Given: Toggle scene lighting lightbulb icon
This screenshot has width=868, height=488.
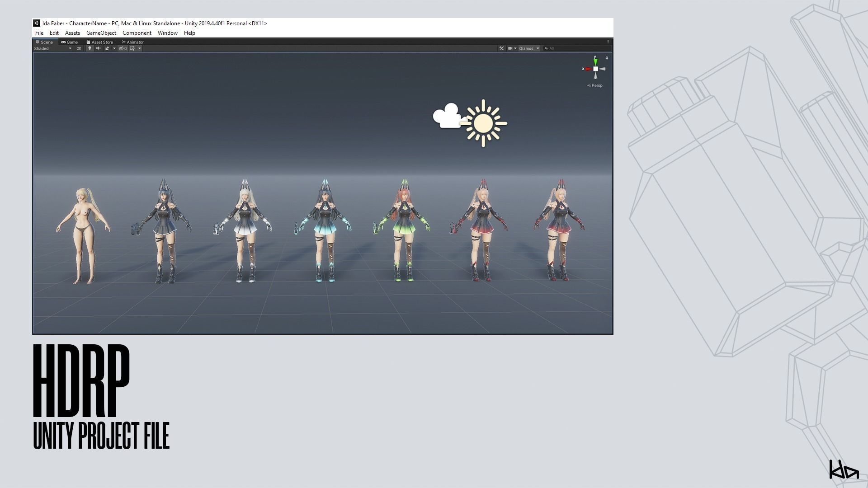Looking at the screenshot, I should (90, 48).
